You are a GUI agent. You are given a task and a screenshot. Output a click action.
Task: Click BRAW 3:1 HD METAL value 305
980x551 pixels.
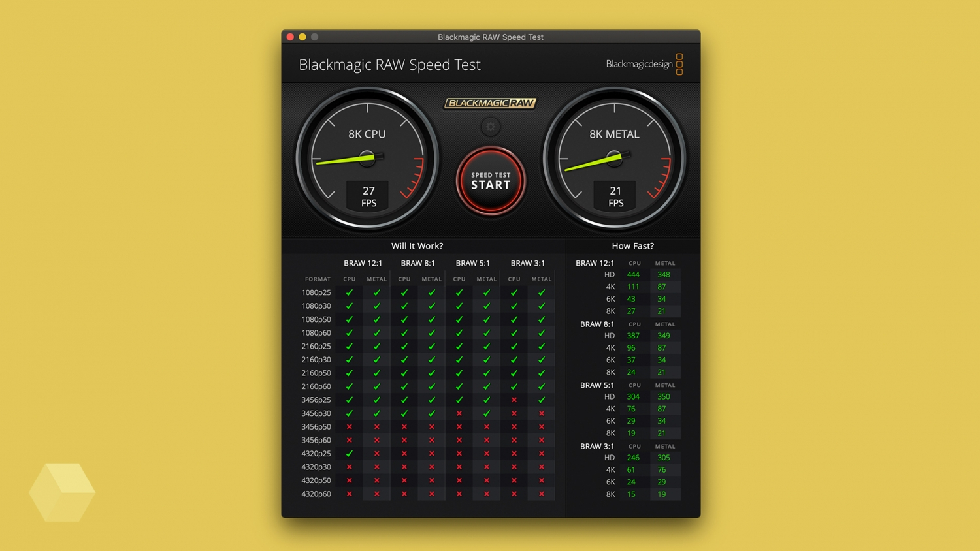coord(664,458)
